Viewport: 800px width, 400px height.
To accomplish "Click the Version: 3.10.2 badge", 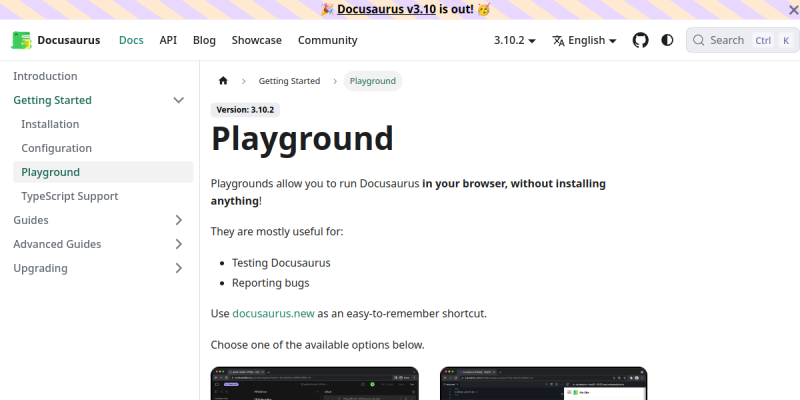I will [x=245, y=110].
